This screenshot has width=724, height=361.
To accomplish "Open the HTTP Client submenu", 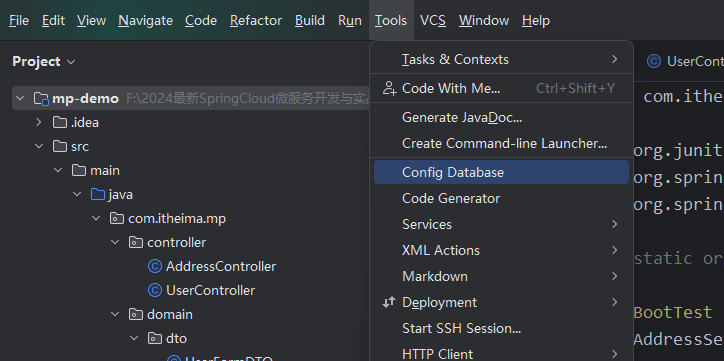I will point(501,354).
